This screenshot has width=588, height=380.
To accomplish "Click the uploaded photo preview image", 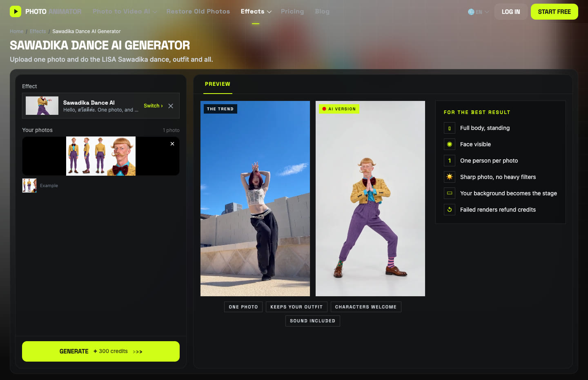I will (x=101, y=156).
